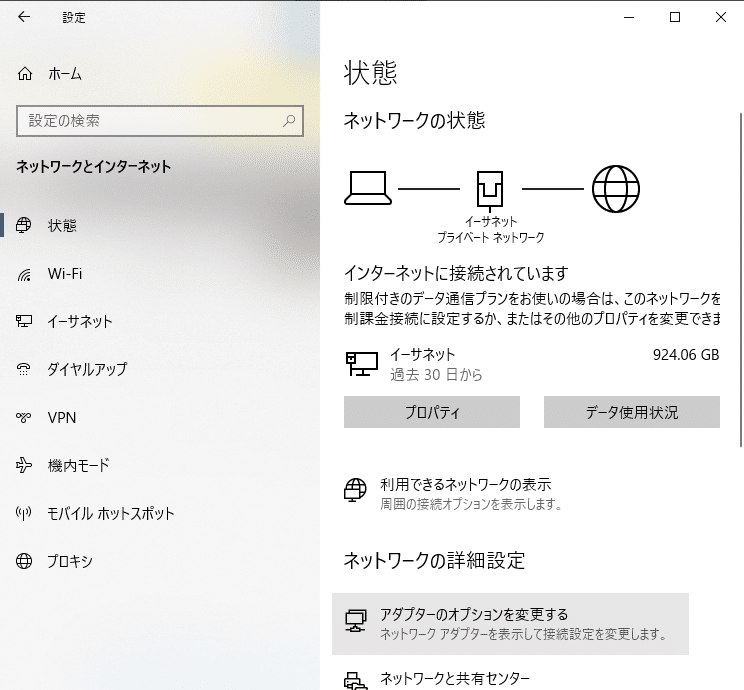The image size is (744, 690).
Task: Open the Wi-Fi settings page
Action: point(160,274)
